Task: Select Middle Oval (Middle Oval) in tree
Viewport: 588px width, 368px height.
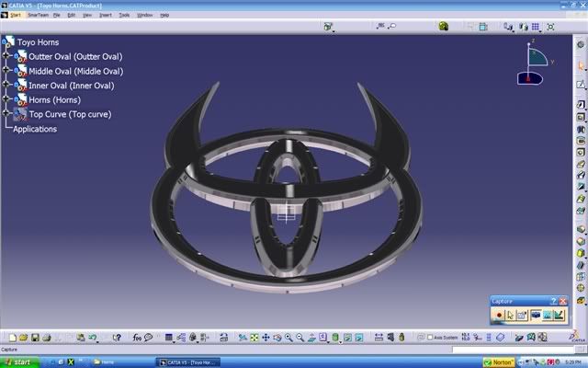Action: [76, 71]
